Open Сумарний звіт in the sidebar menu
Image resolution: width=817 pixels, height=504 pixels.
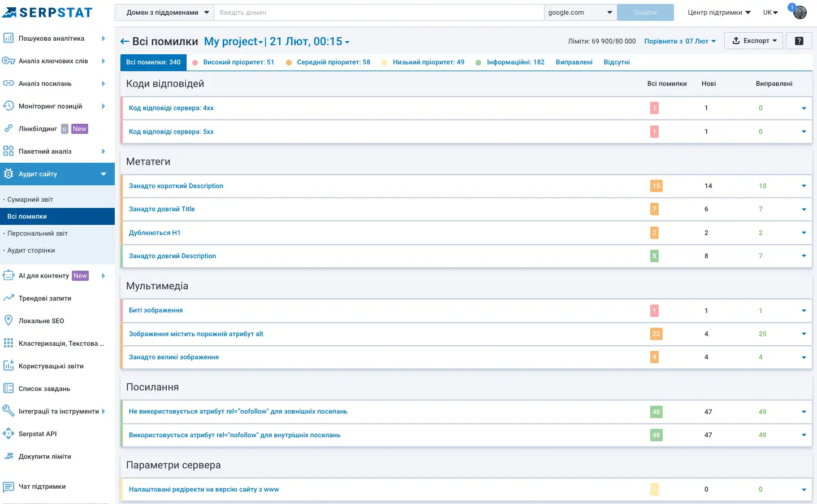(30, 199)
